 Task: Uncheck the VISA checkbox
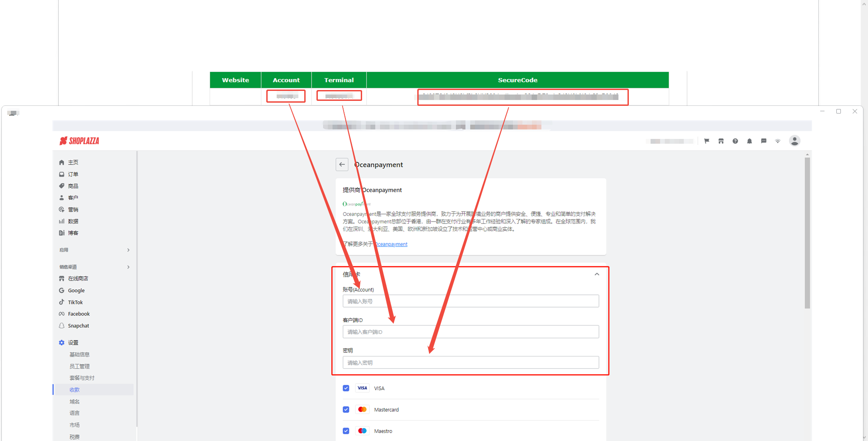pyautogui.click(x=346, y=388)
